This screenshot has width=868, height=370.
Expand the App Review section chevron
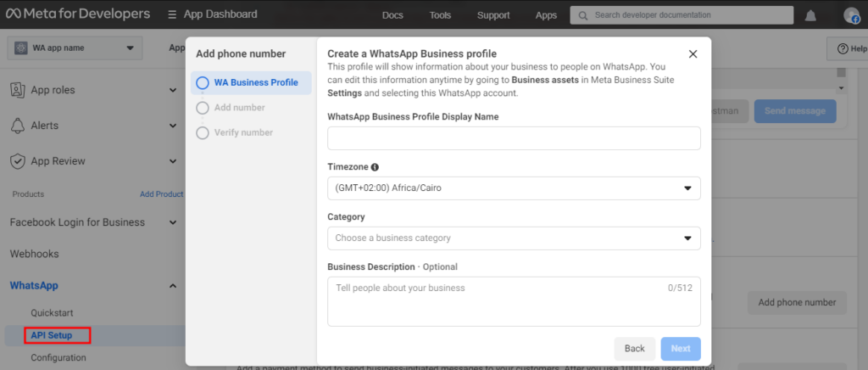coord(173,161)
